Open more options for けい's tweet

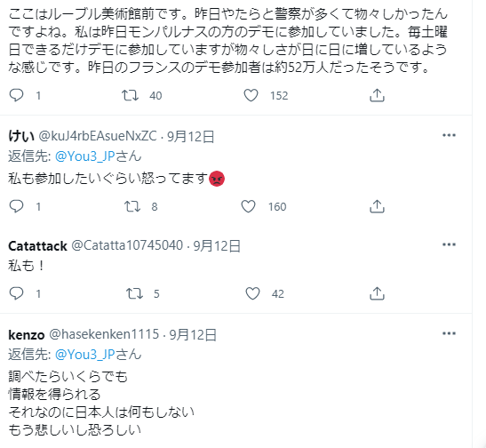click(449, 135)
